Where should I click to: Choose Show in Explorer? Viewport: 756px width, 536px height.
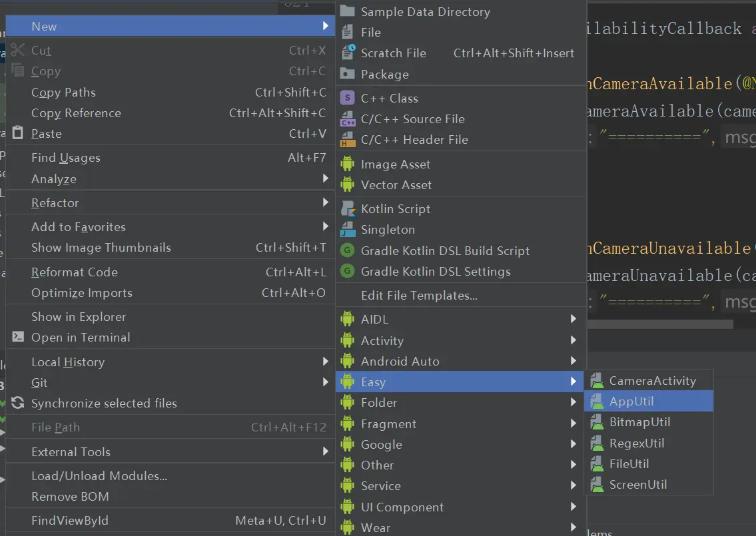tap(171, 317)
